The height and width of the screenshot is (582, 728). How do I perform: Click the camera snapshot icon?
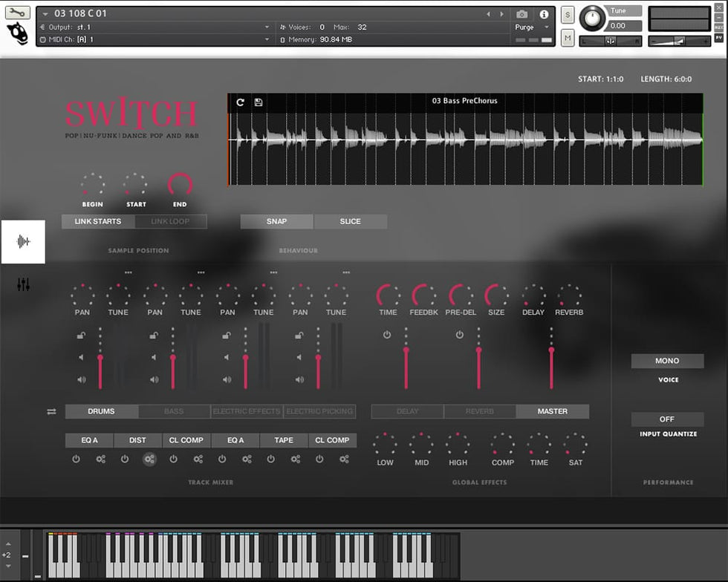tap(522, 14)
